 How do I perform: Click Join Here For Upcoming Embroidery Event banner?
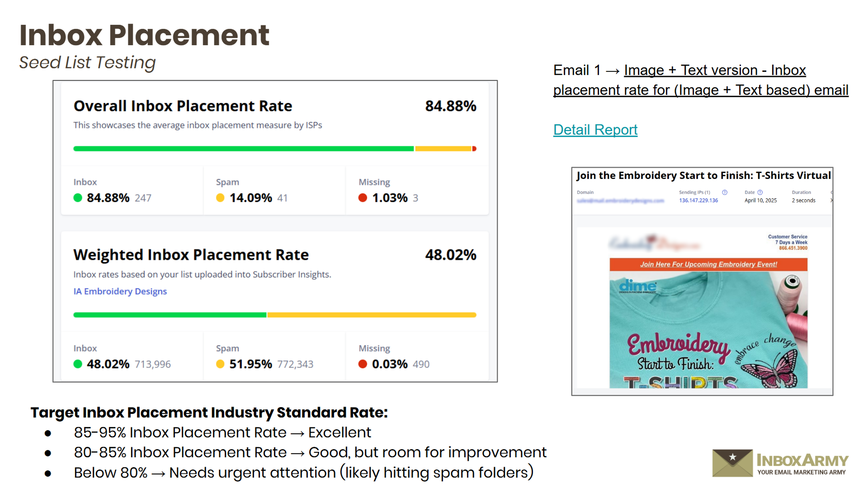[x=708, y=264]
